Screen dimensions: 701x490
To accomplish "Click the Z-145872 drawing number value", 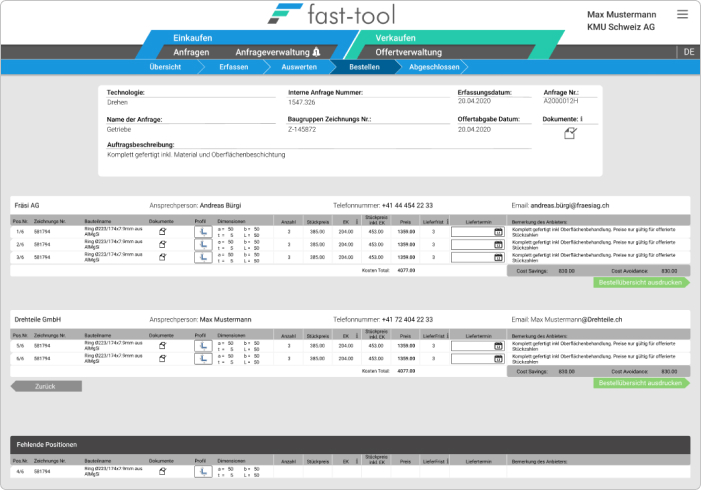I will pos(302,130).
